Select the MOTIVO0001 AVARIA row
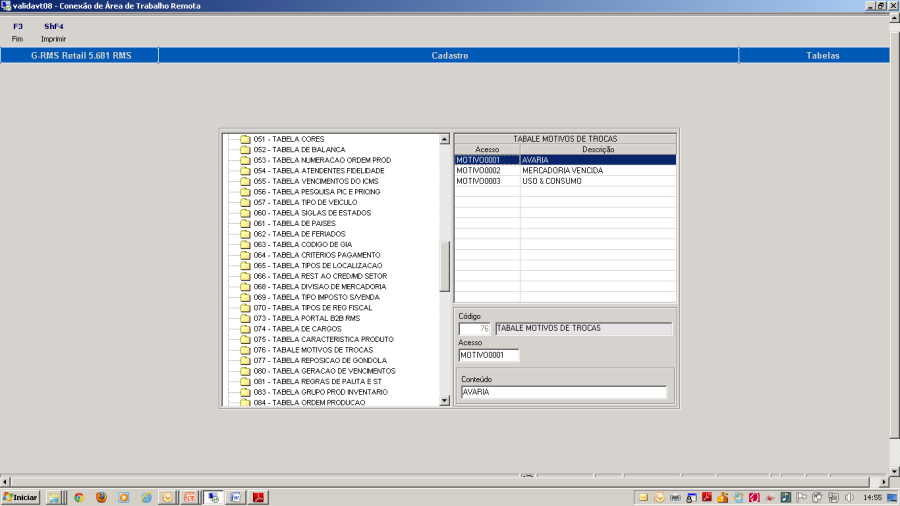The image size is (900, 506). [565, 160]
